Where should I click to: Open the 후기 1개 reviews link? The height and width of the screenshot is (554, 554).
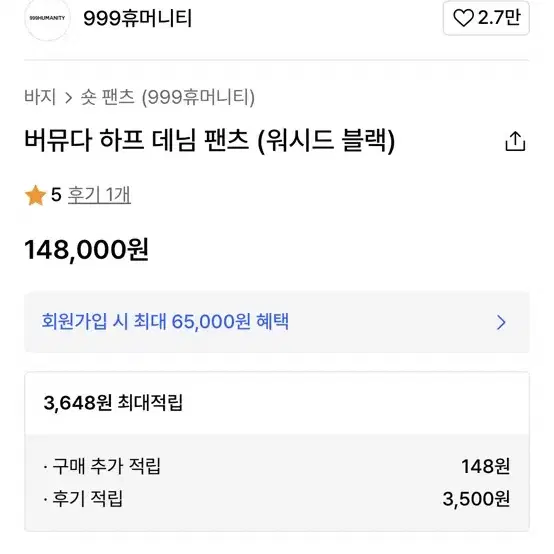click(x=99, y=195)
